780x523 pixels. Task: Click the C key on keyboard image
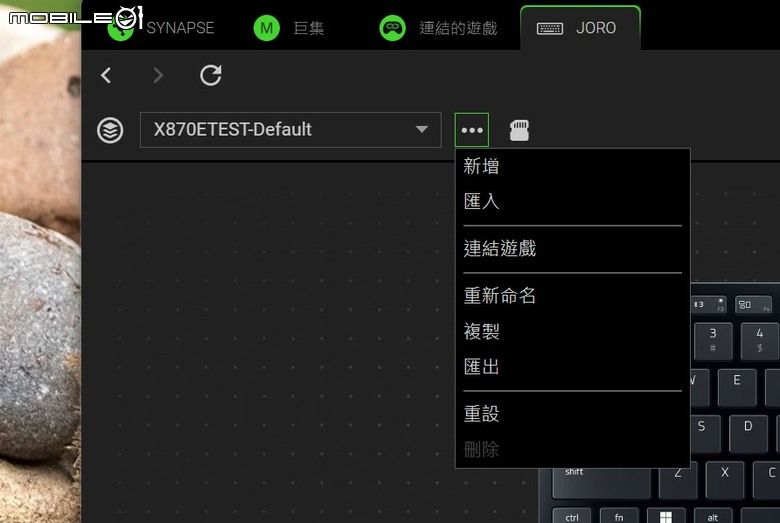pyautogui.click(x=768, y=479)
